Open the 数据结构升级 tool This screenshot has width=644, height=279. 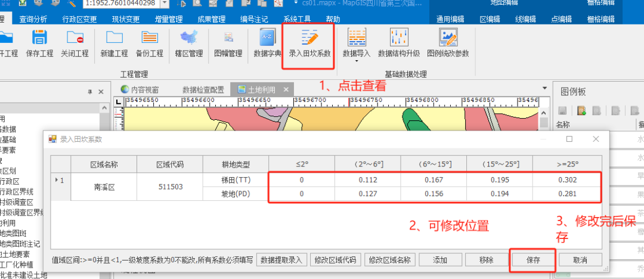pos(398,38)
